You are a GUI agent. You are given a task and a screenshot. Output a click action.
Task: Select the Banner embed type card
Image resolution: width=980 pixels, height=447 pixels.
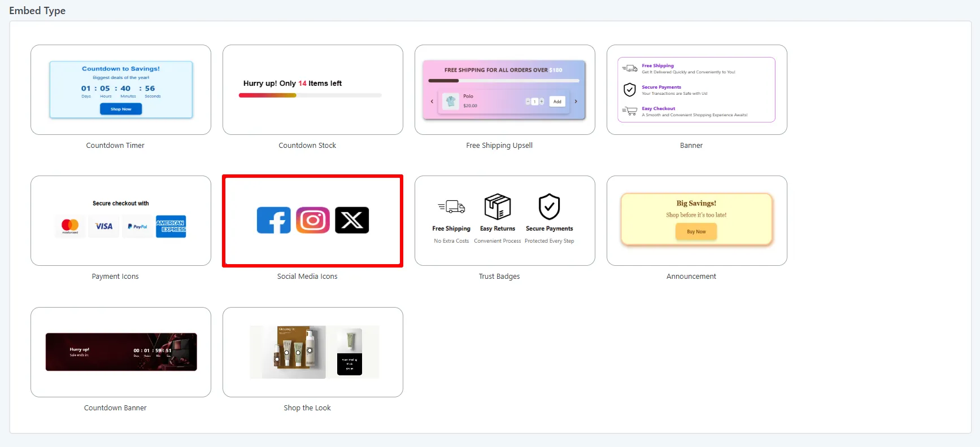697,90
